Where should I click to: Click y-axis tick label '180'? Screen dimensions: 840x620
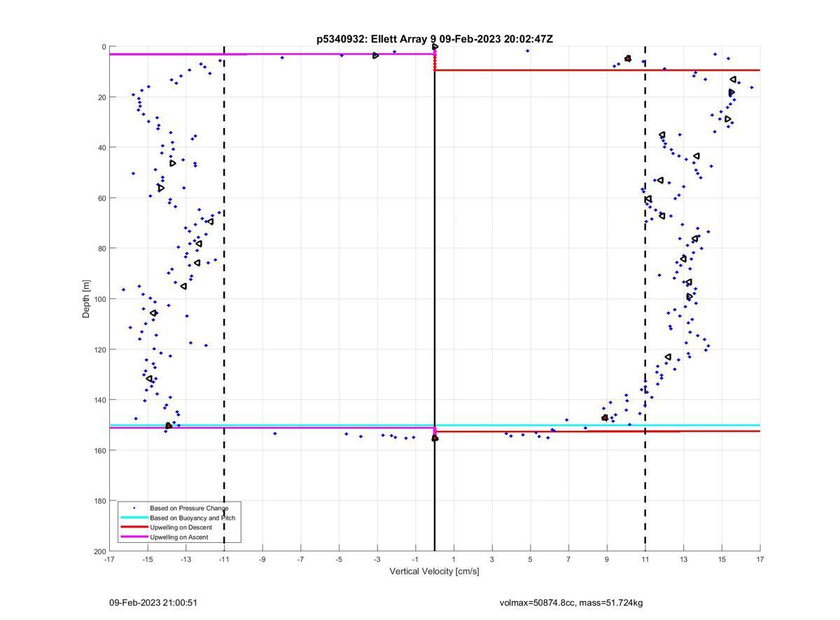(x=100, y=501)
